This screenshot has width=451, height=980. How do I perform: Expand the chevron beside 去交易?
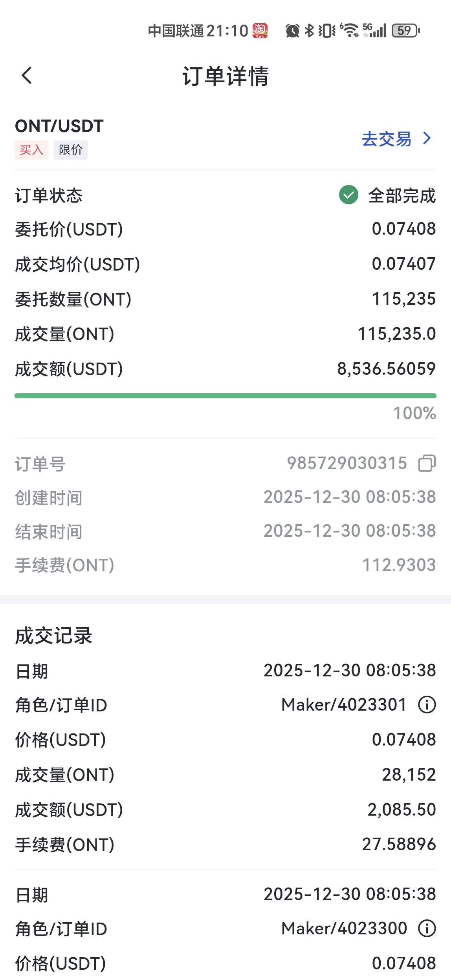427,138
